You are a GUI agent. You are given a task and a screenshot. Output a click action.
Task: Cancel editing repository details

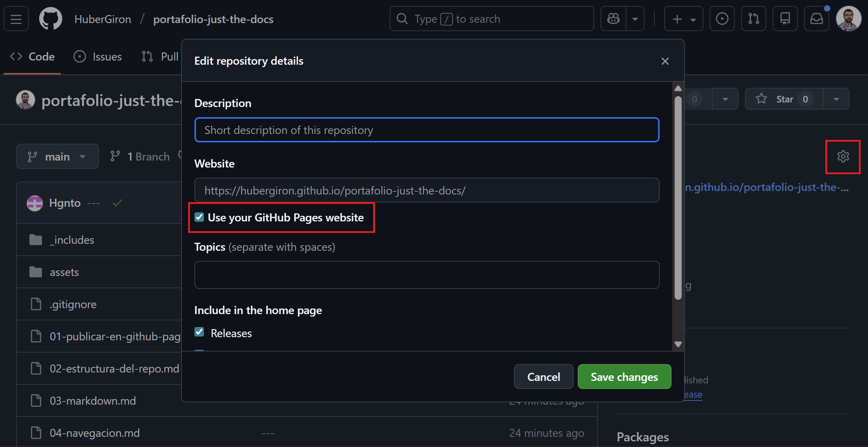tap(543, 376)
